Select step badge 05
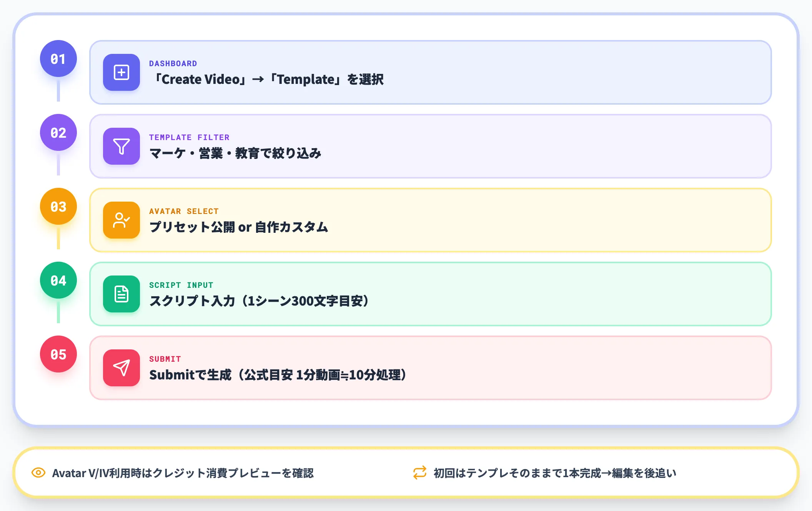 58,354
